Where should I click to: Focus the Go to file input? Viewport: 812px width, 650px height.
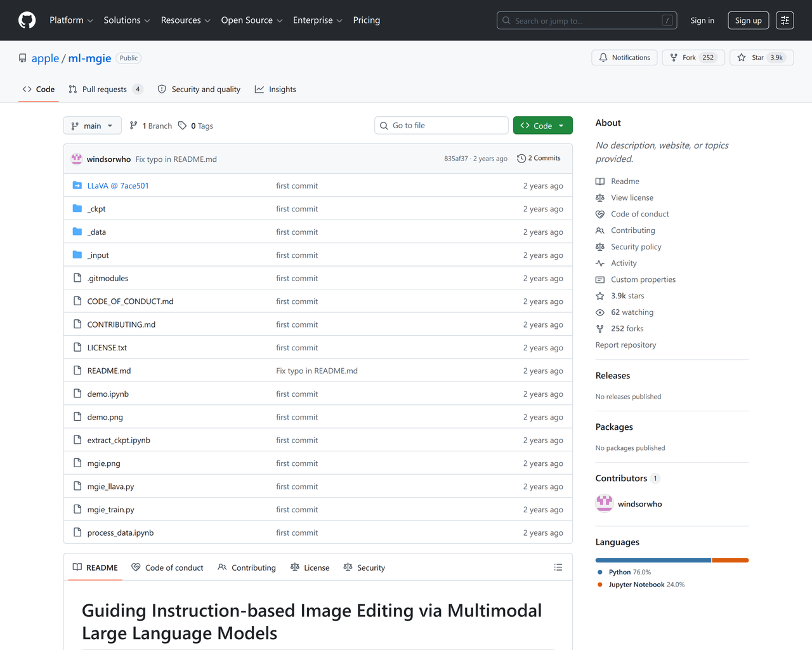tap(442, 126)
